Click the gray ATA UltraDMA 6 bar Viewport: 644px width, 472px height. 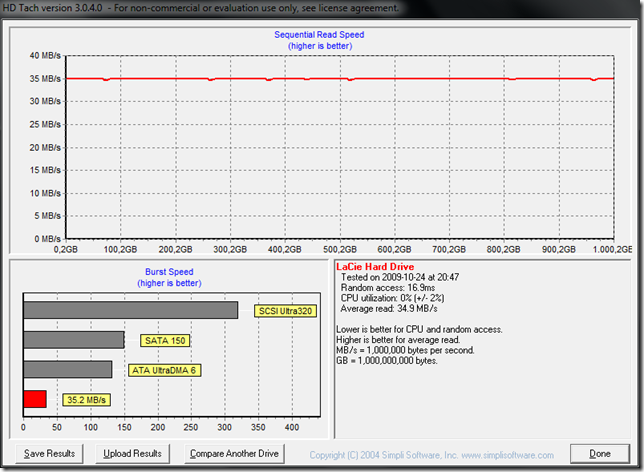tap(67, 370)
